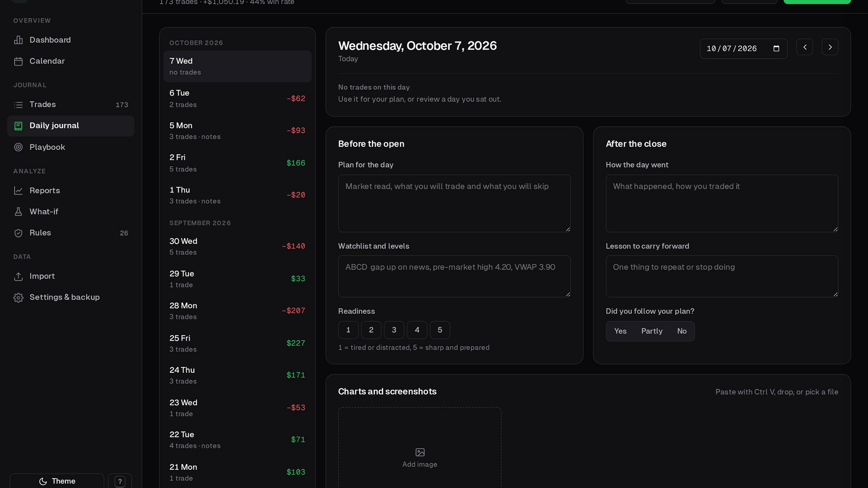Image resolution: width=868 pixels, height=488 pixels.
Task: Open the Playbook menu item
Action: tap(71, 147)
